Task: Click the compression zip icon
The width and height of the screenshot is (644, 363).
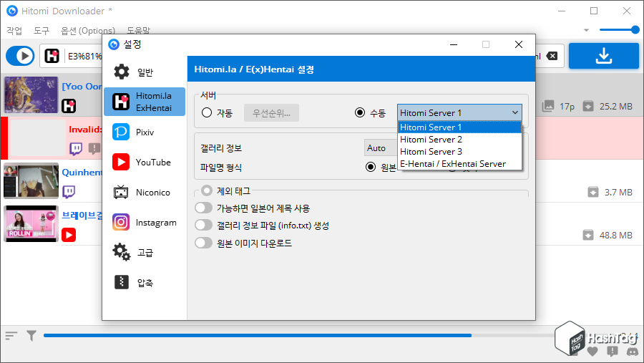Action: tap(121, 282)
